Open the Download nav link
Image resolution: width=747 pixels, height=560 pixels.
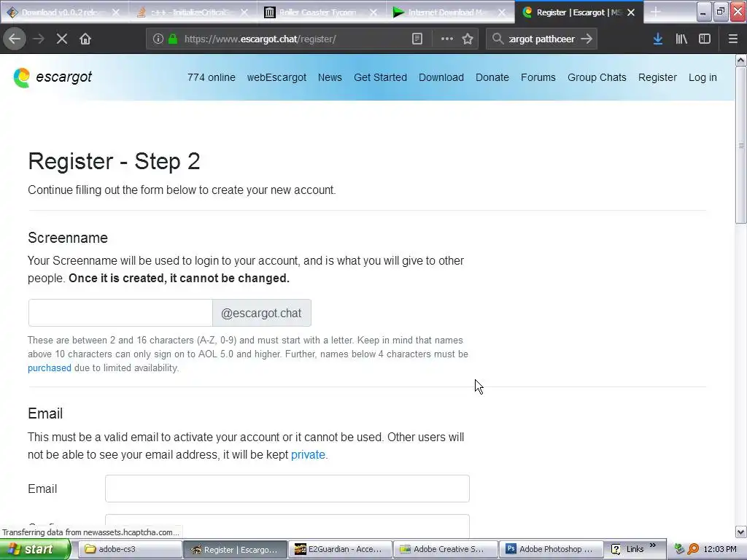(441, 77)
